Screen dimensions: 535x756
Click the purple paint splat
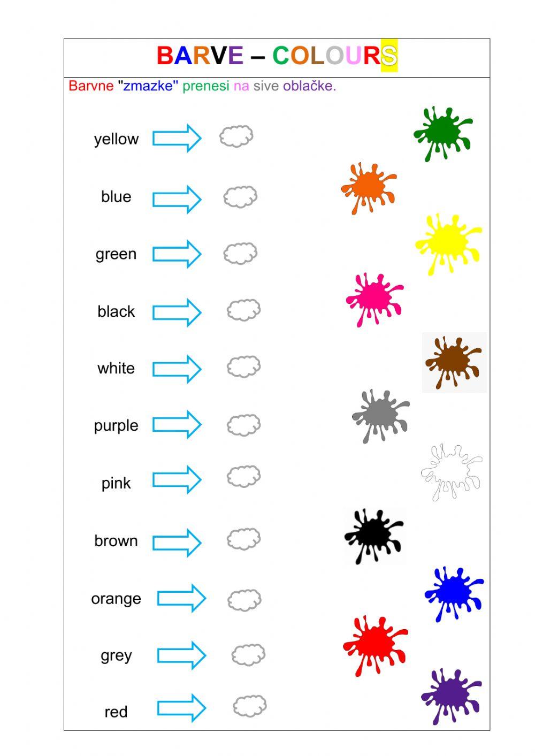(450, 695)
